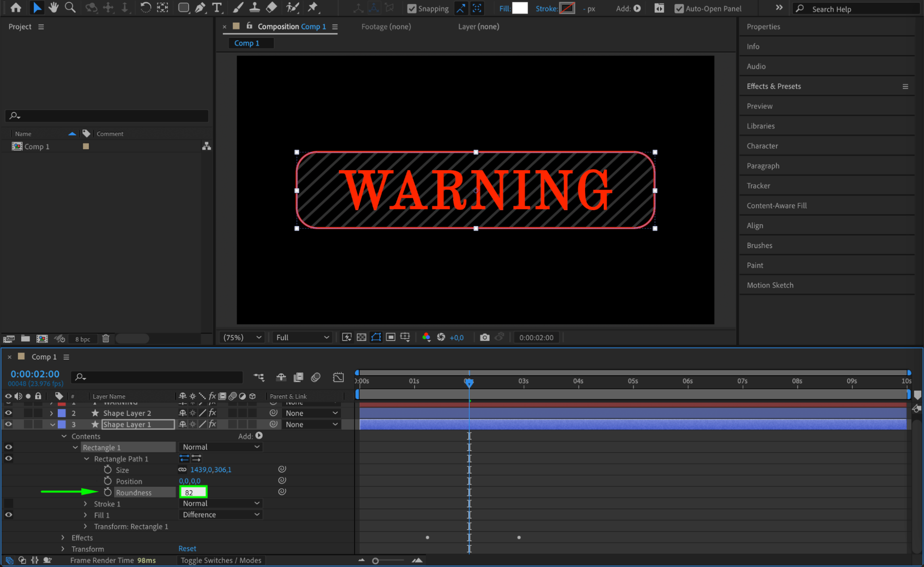This screenshot has height=567, width=924.
Task: Open the Effects & Presets panel
Action: [774, 86]
